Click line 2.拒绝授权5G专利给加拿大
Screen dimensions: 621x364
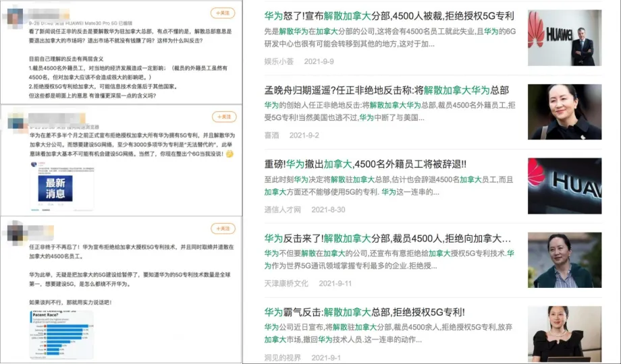point(103,86)
